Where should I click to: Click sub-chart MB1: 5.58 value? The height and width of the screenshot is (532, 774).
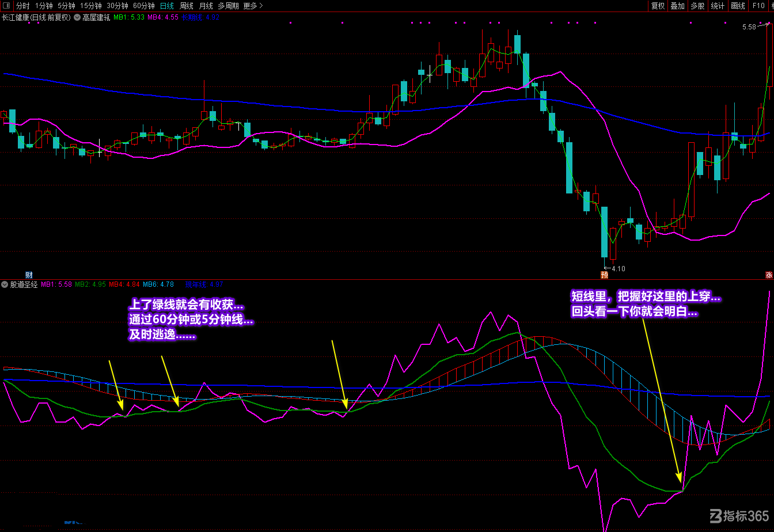click(56, 284)
